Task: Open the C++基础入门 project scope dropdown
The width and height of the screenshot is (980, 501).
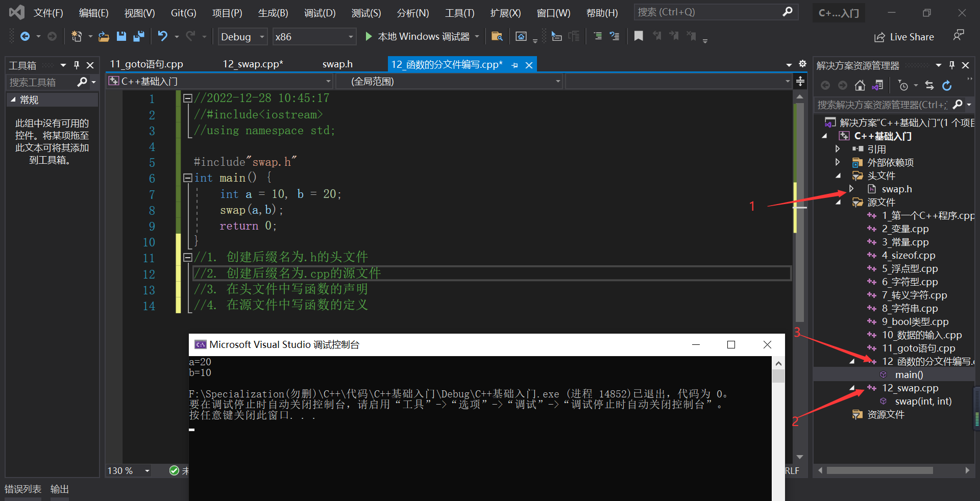Action: point(220,82)
